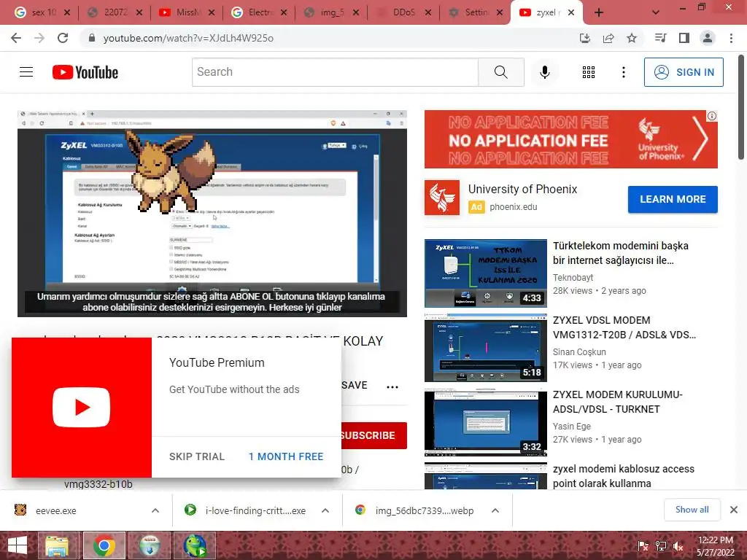The image size is (747, 560).
Task: Open 'zyxel modemi kablosuz access point' video title
Action: [624, 475]
